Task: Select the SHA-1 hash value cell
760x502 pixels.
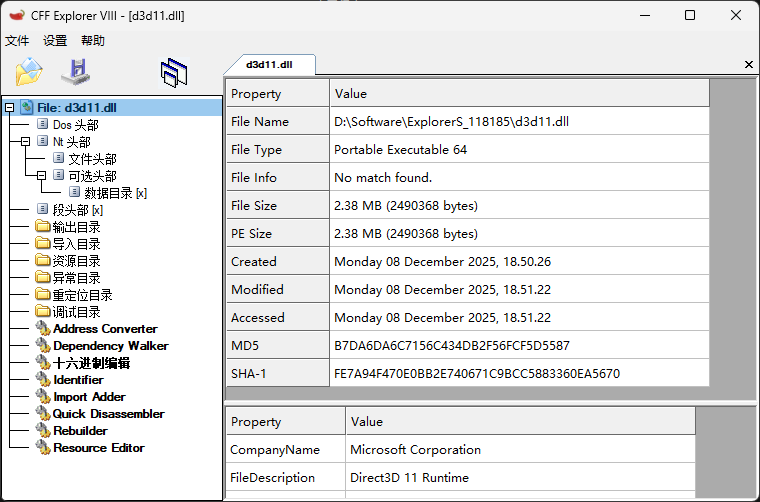Action: pyautogui.click(x=520, y=373)
